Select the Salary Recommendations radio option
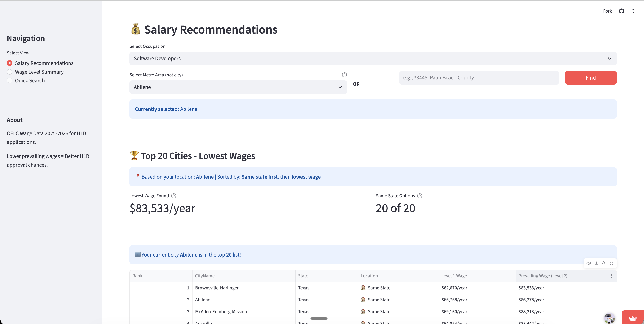The width and height of the screenshot is (644, 324). 10,63
